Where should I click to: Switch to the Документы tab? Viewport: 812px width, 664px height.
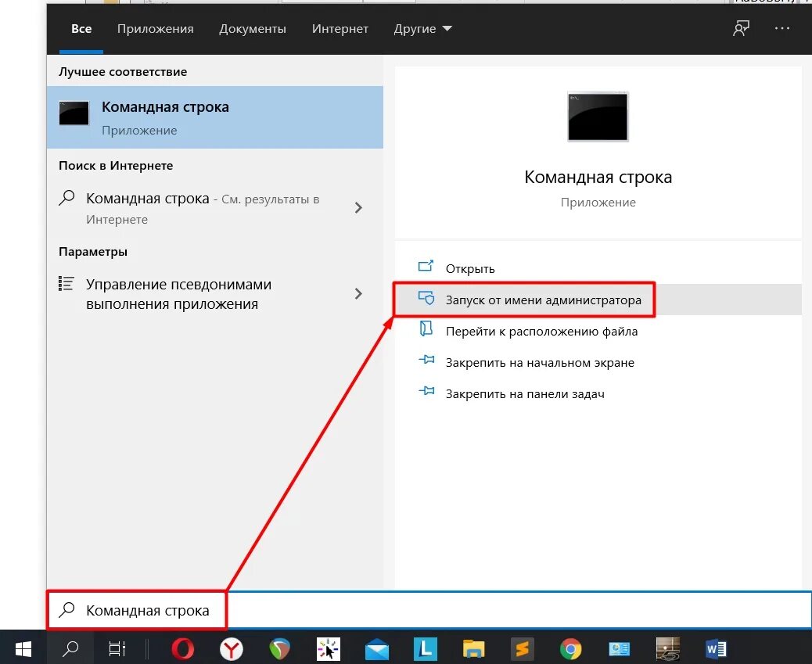pyautogui.click(x=252, y=28)
